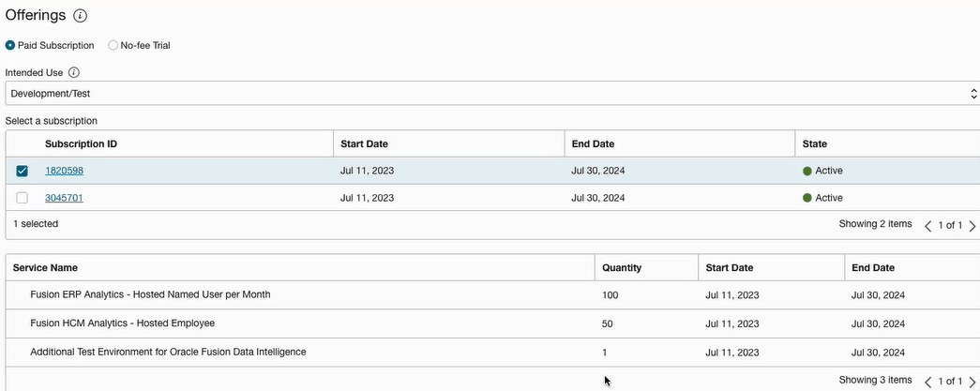Uncheck subscription 1820598 checkbox

tap(22, 172)
